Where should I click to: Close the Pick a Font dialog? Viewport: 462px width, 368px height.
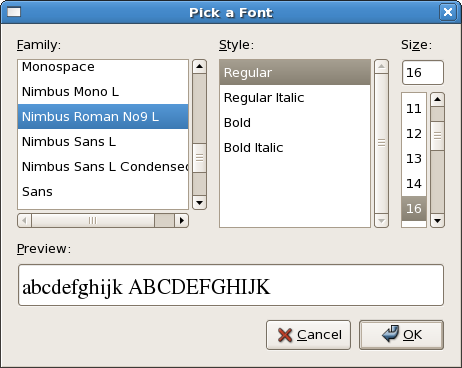448,12
